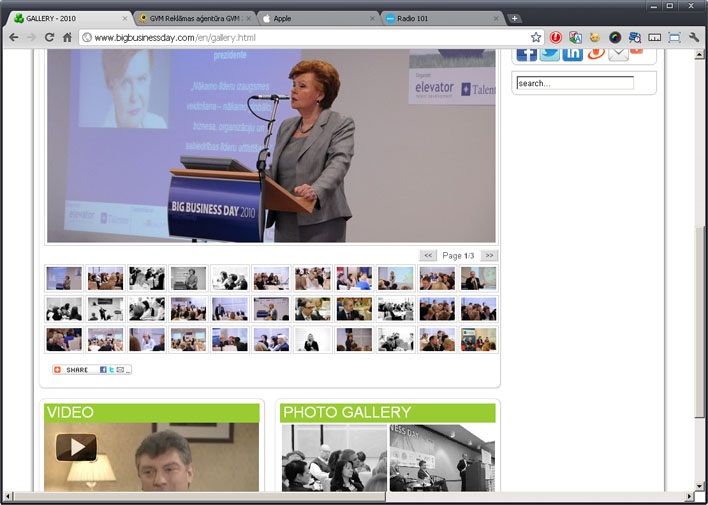708x505 pixels.
Task: Close the GALLERY - 2010 tab
Action: click(x=125, y=19)
